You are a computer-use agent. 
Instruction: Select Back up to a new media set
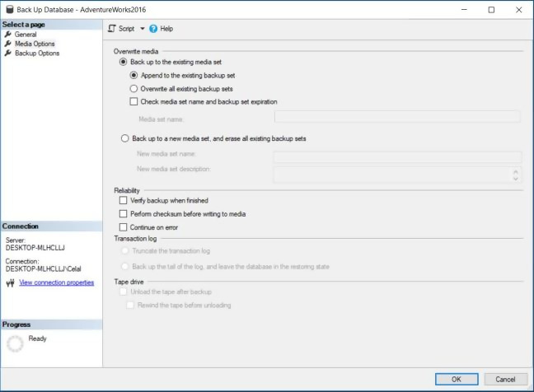pyautogui.click(x=125, y=138)
